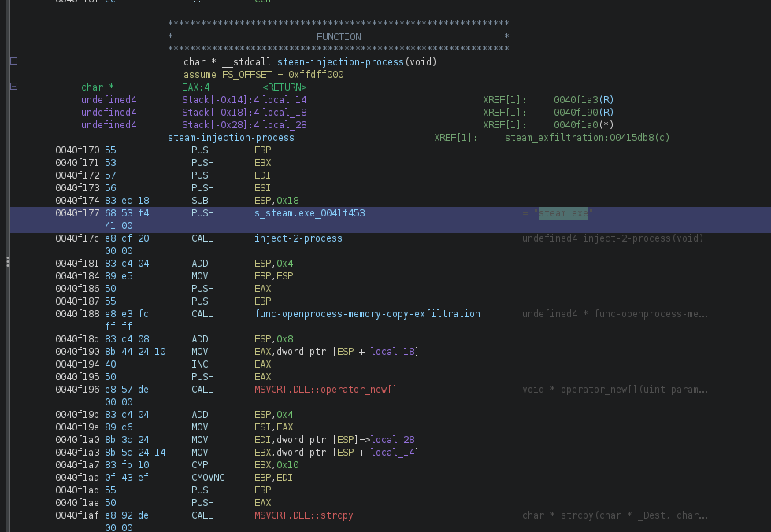The width and height of the screenshot is (771, 532).
Task: Follow XREF 0040f1a0(*)
Action: (x=584, y=125)
